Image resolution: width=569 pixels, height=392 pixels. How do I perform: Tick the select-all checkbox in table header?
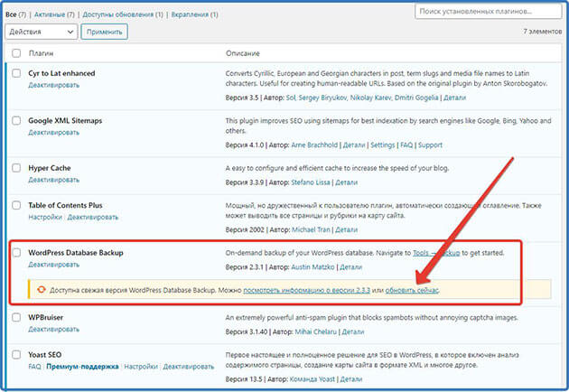click(16, 53)
